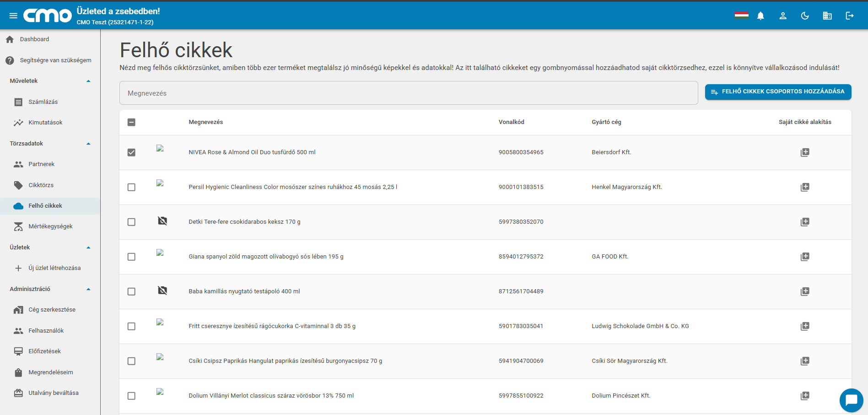Check the Csíki Csipsz Paprikás row
This screenshot has width=868, height=415.
(131, 361)
